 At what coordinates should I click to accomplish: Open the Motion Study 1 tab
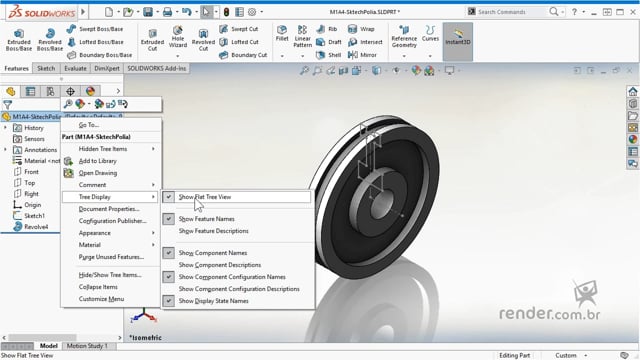coord(87,346)
